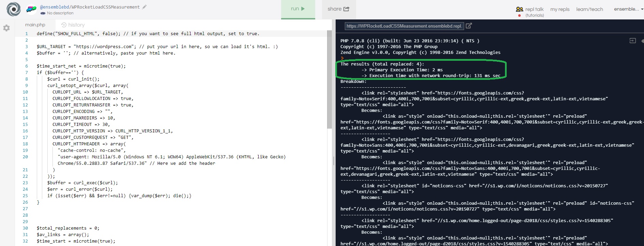Image resolution: width=644 pixels, height=246 pixels.
Task: Click the pencil icon to rename the repl
Action: (144, 7)
